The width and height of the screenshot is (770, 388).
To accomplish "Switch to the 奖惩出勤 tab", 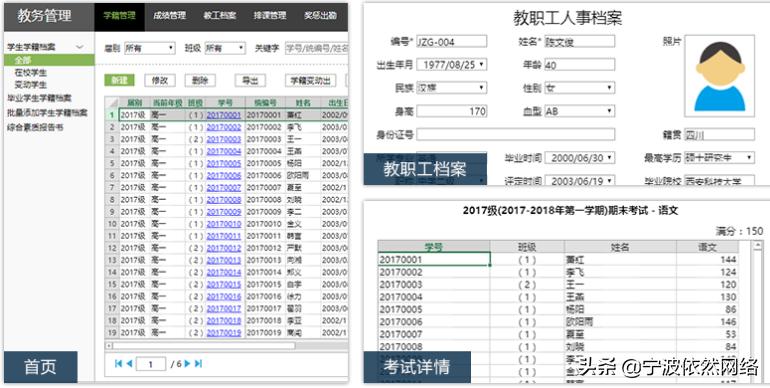I will click(x=320, y=16).
